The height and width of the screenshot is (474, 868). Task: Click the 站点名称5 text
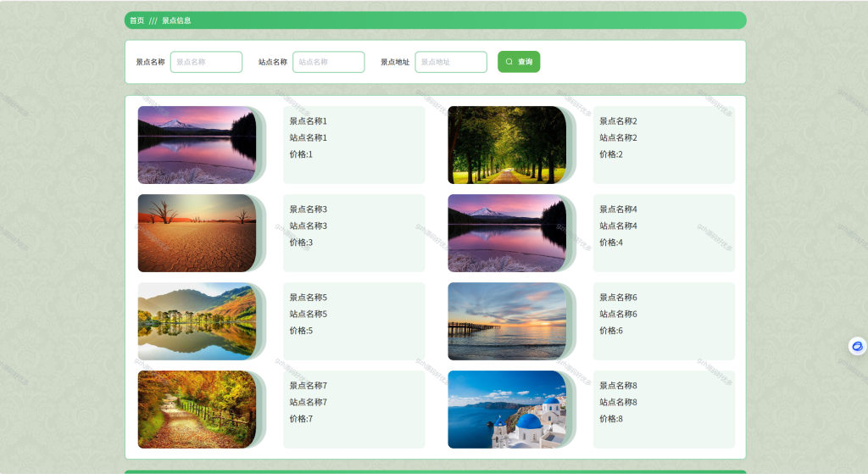(x=309, y=314)
